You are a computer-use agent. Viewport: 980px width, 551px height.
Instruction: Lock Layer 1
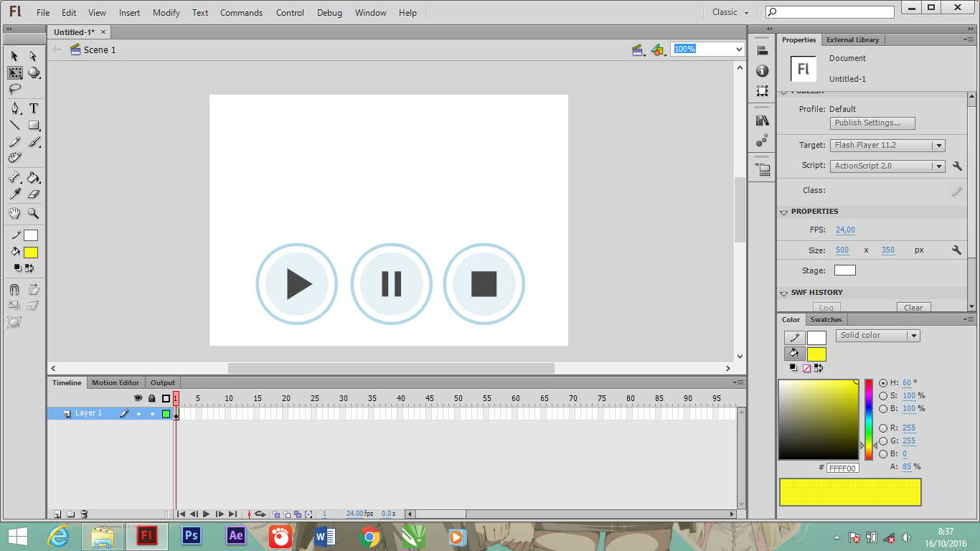(151, 413)
